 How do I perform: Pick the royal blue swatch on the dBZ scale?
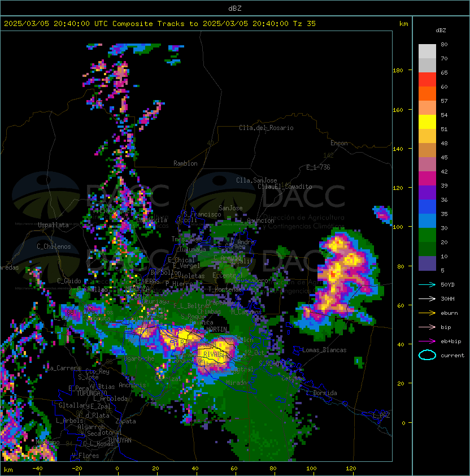(427, 207)
